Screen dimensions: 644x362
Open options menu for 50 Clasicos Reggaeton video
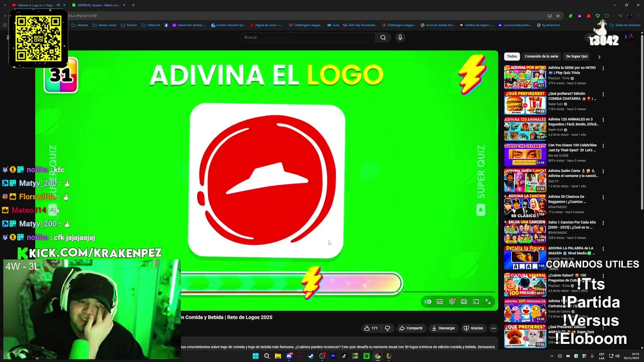coord(603,197)
